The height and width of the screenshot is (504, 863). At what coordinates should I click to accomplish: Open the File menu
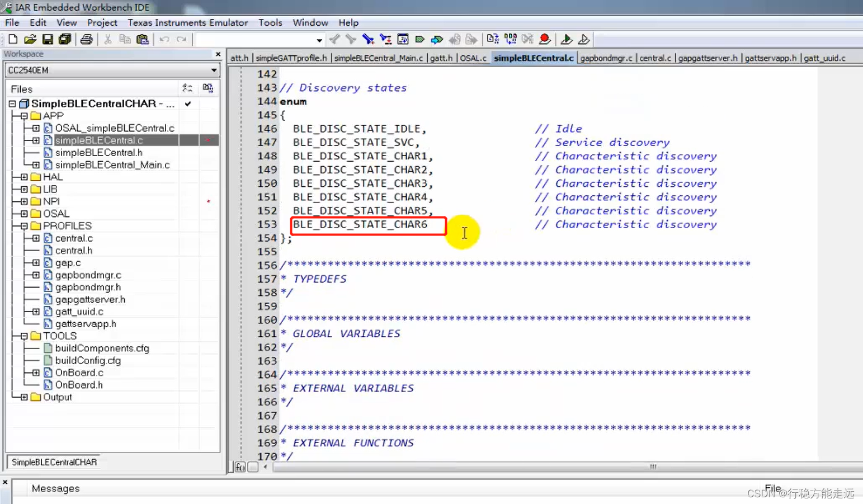pyautogui.click(x=12, y=22)
